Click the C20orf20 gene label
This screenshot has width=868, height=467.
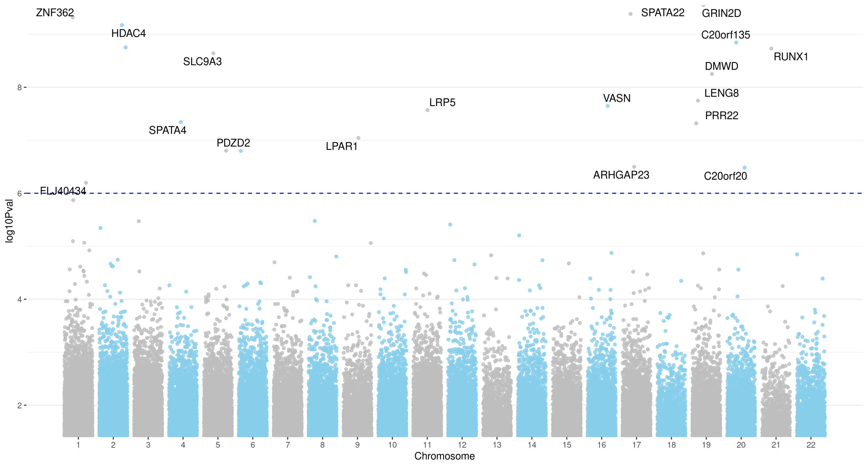(725, 176)
